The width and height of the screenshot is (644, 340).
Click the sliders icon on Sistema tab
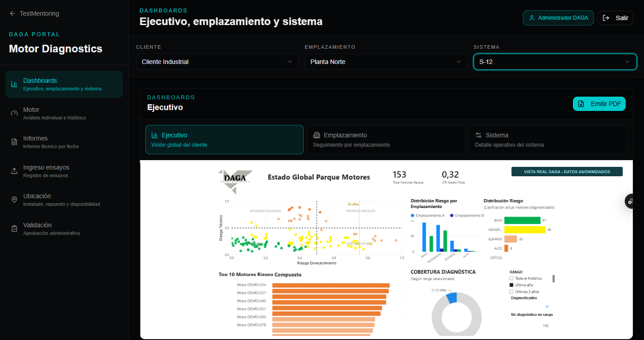click(479, 135)
